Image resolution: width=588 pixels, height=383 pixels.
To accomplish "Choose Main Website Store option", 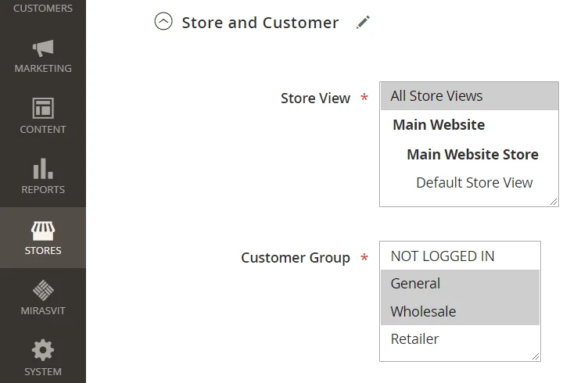I will [472, 155].
